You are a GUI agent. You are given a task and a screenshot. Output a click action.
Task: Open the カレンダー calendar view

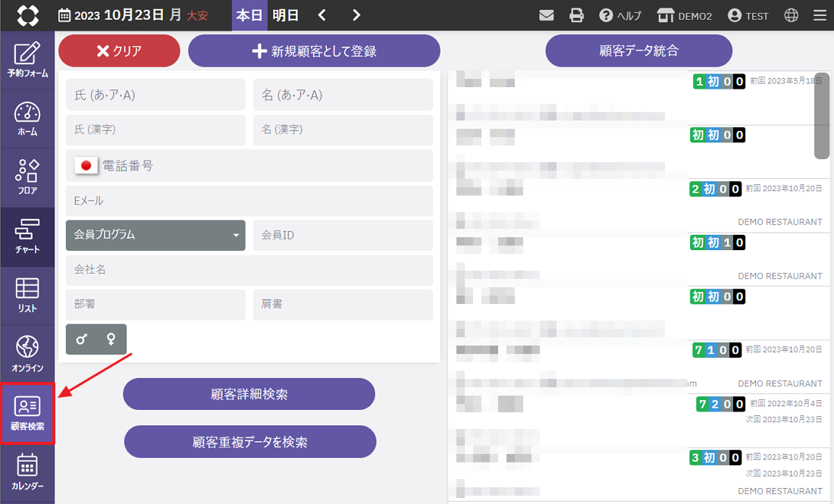(x=27, y=471)
